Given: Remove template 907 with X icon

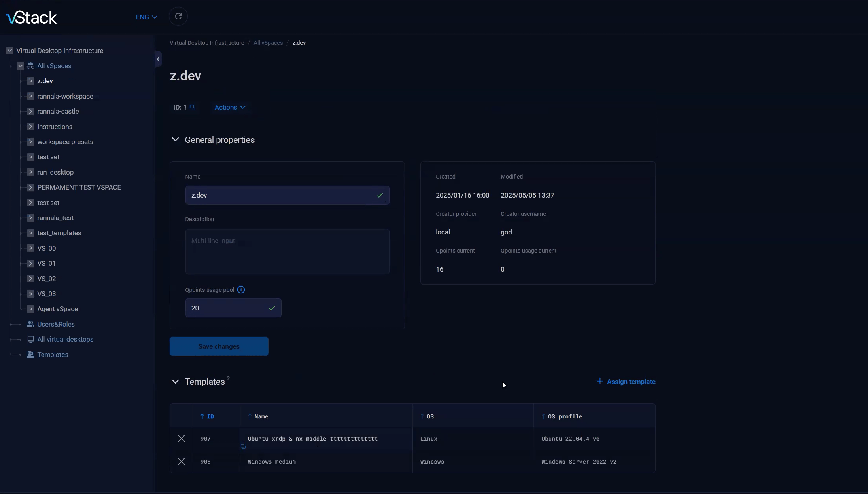Looking at the screenshot, I should pyautogui.click(x=181, y=439).
